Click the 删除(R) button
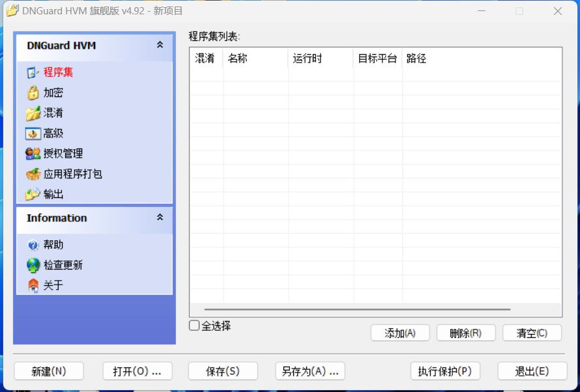This screenshot has height=392, width=580. [x=466, y=333]
